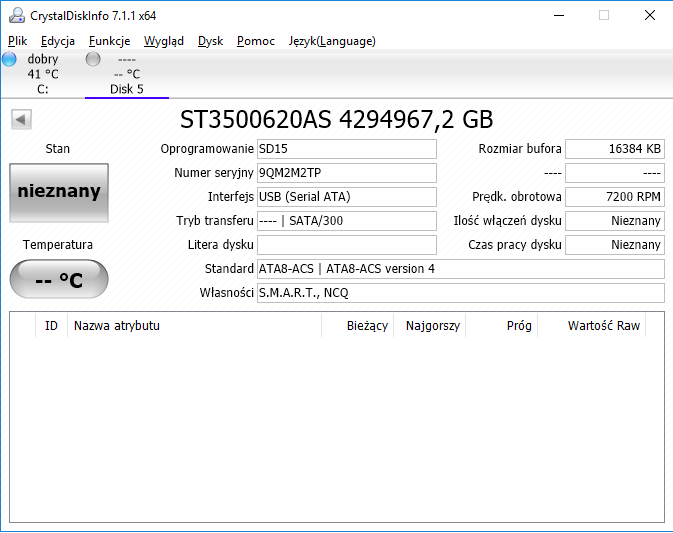
Task: Click the 'Próg' column header
Action: (x=502, y=326)
